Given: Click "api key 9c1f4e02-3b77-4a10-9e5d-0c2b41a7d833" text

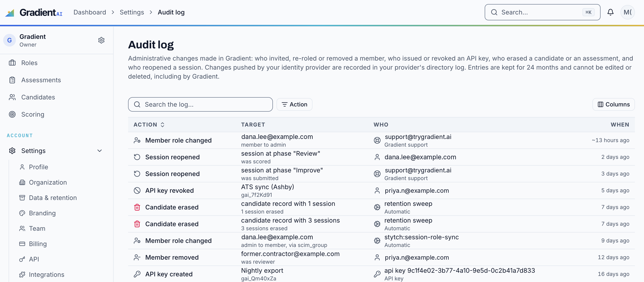Looking at the screenshot, I should tap(460, 270).
